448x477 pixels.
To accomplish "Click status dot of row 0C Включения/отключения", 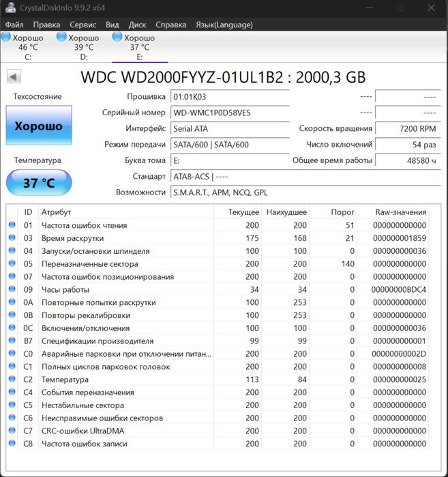I will (x=12, y=328).
